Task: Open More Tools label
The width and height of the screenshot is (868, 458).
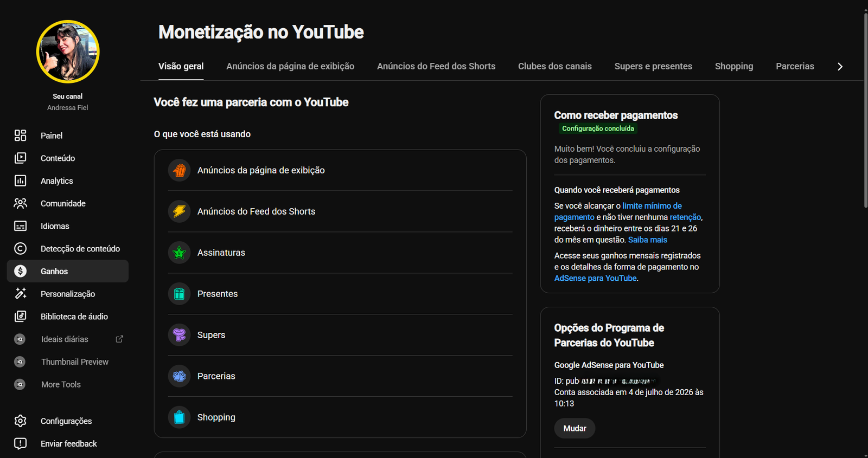Action: pos(61,384)
